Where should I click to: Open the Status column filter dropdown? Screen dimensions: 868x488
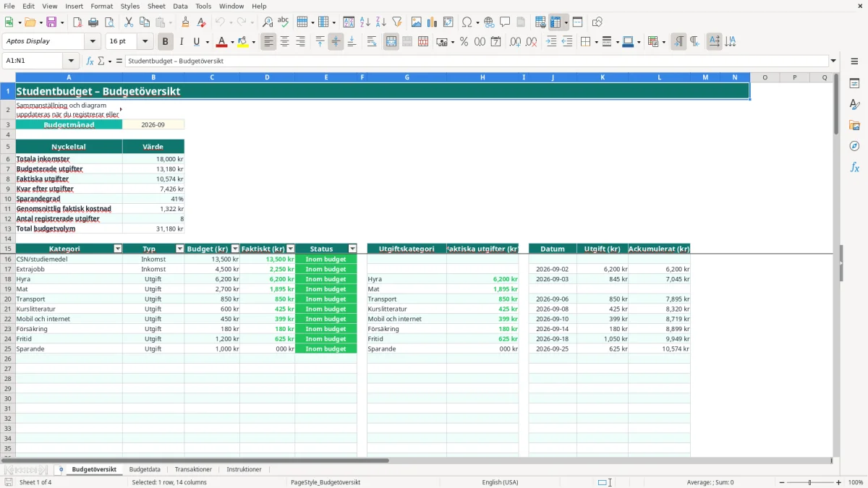(x=352, y=249)
